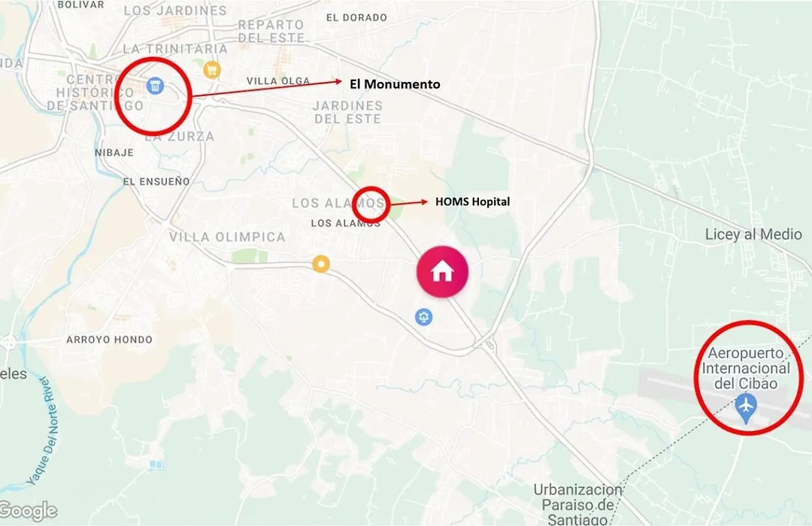
Task: Select the orange circle point-of-interest marker
Action: pyautogui.click(x=321, y=264)
